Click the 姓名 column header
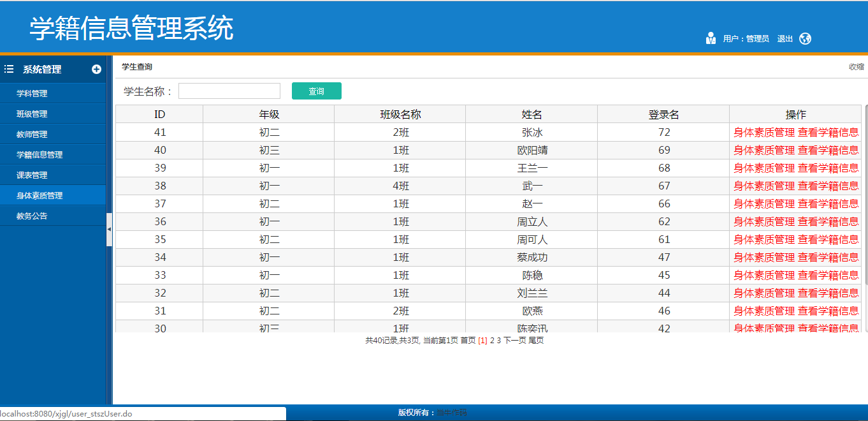The height and width of the screenshot is (421, 868). [532, 115]
